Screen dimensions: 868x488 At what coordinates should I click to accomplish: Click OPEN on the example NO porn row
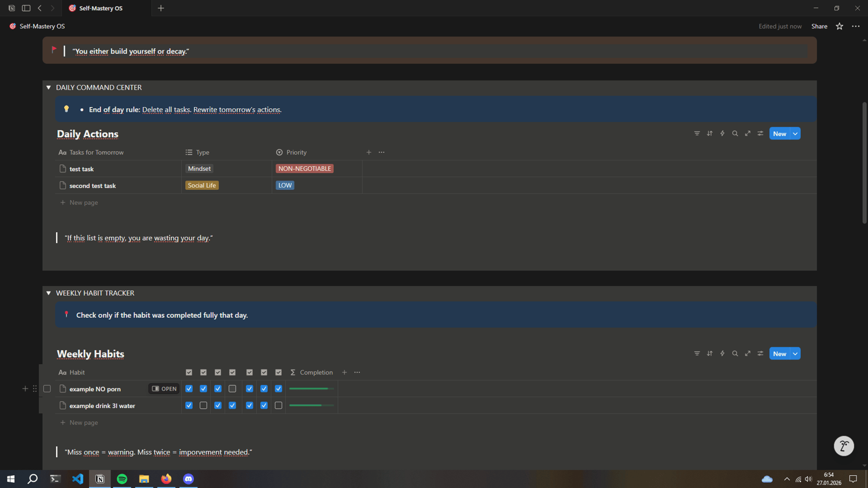click(164, 389)
